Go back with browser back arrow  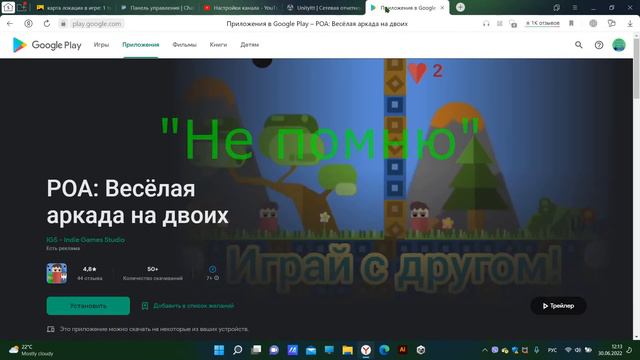pos(10,24)
